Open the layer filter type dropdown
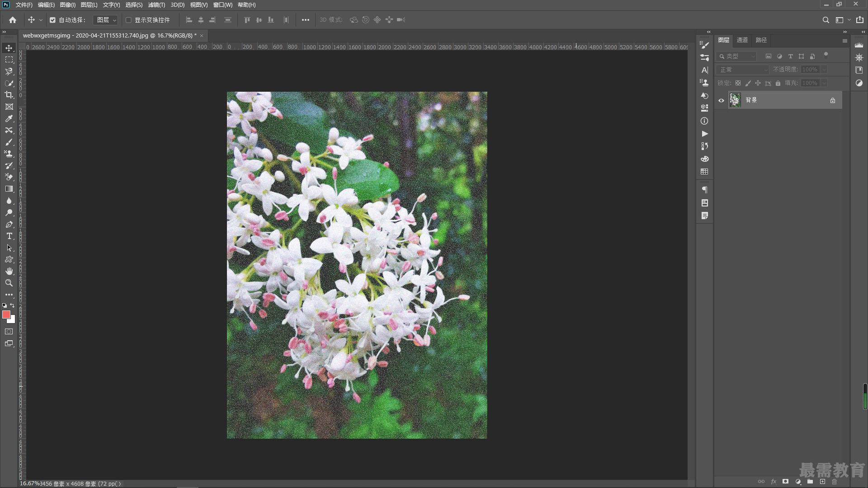Viewport: 868px width, 488px height. click(x=736, y=56)
